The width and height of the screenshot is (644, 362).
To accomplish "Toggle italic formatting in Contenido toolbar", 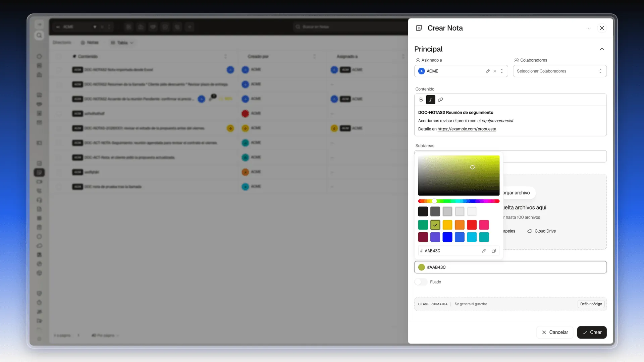I will (x=431, y=100).
